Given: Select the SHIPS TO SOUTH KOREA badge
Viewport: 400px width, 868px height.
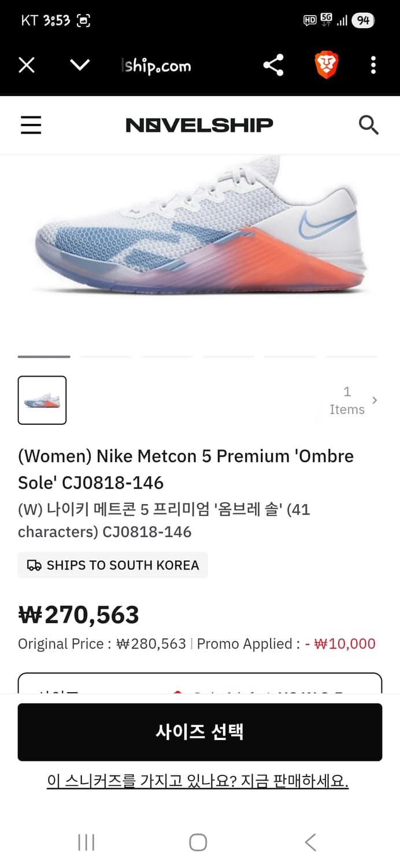Looking at the screenshot, I should [x=113, y=565].
